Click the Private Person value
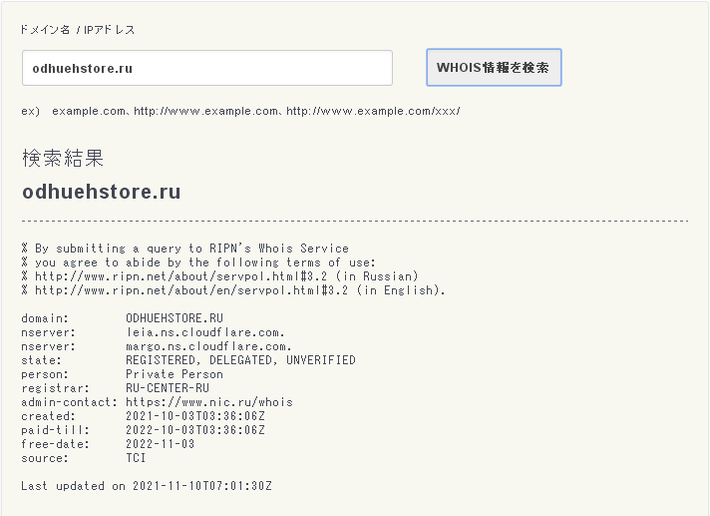 [x=174, y=374]
